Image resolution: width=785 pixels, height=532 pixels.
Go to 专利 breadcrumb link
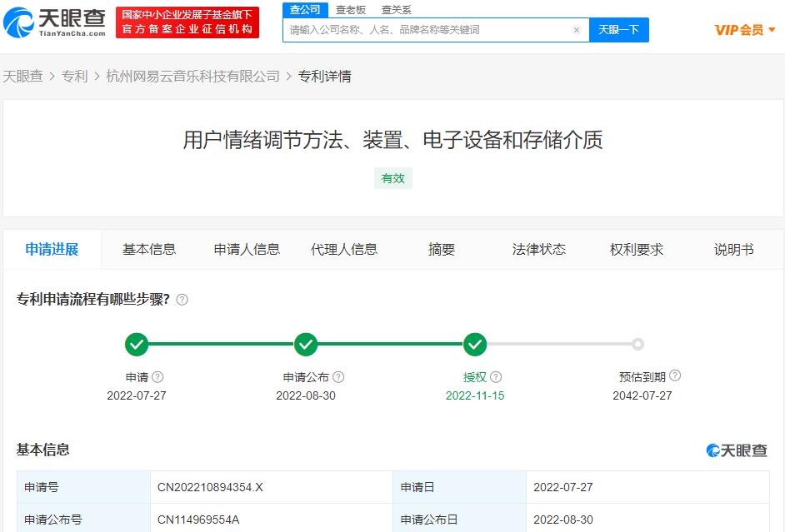click(74, 76)
